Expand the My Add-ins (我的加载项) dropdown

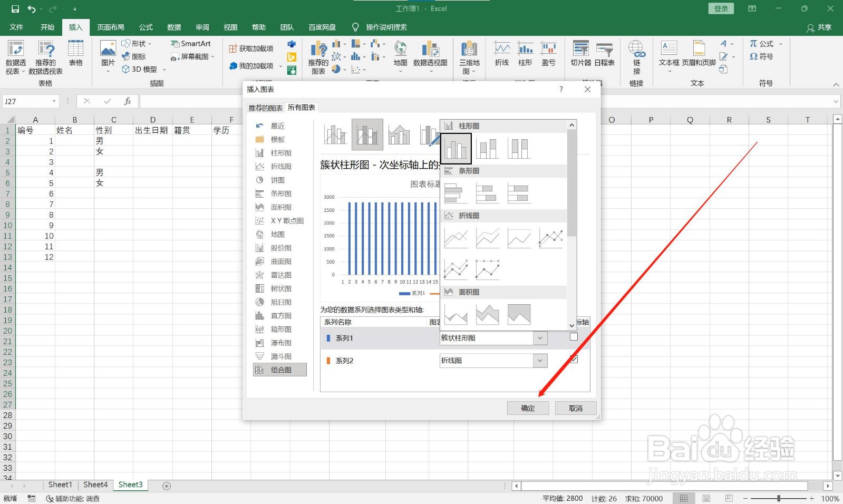click(280, 66)
